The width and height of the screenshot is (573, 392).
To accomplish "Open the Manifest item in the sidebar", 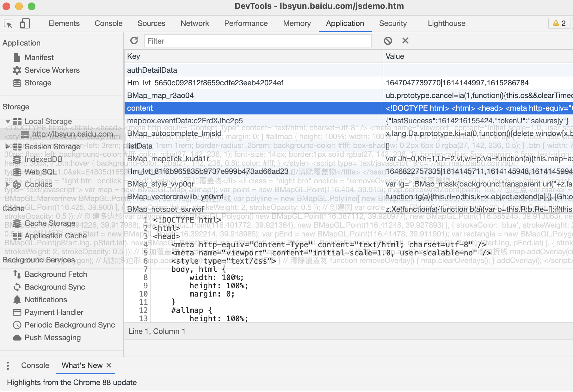I will tap(39, 58).
